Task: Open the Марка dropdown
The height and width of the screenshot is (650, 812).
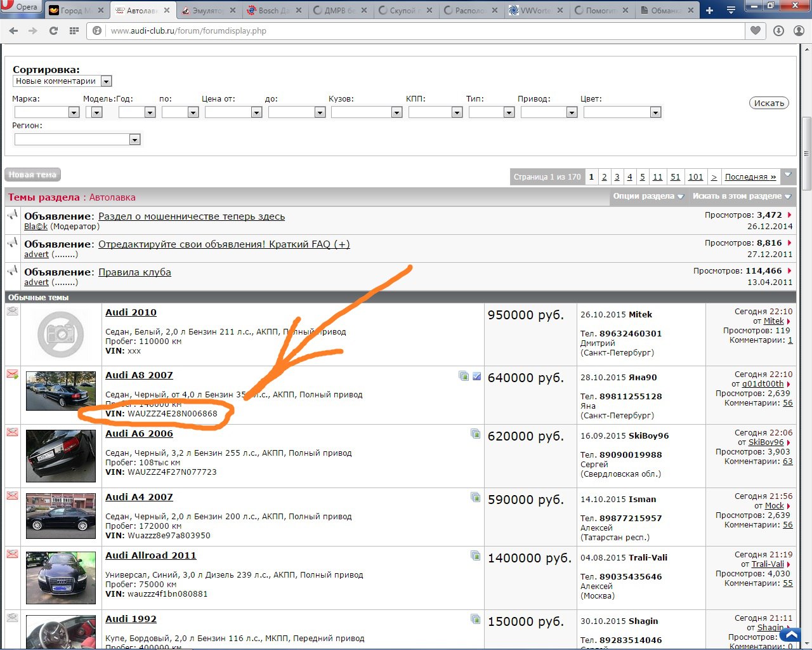Action: [x=46, y=112]
